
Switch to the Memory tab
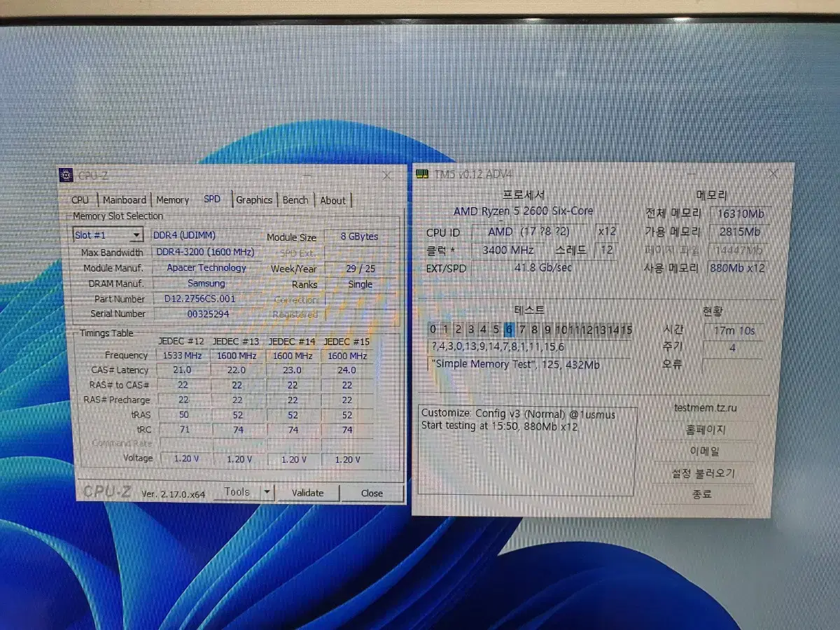pyautogui.click(x=173, y=199)
